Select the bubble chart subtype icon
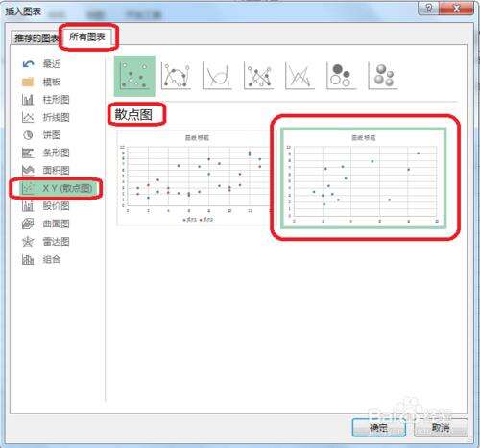 [x=341, y=76]
